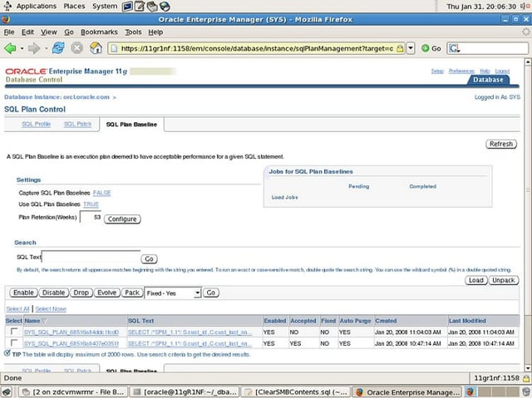
Task: Open the Places menu in the top panel
Action: point(74,6)
